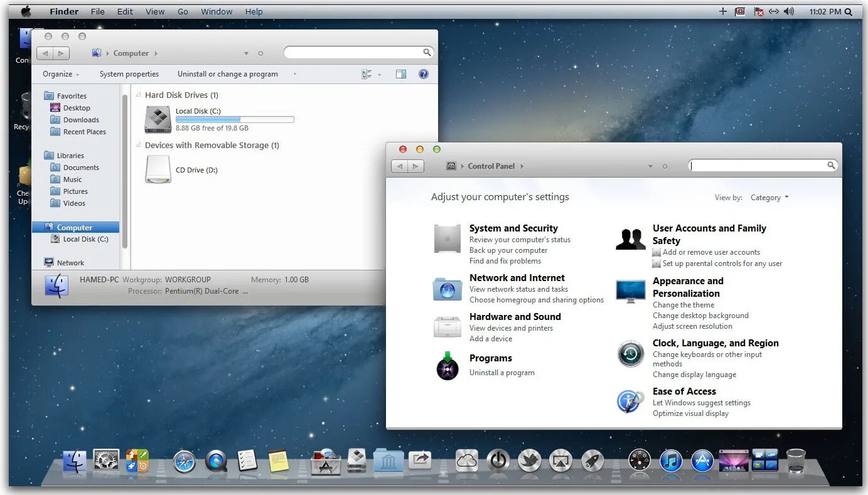Click the network arrows icon in menu bar
Image resolution: width=868 pixels, height=495 pixels.
774,11
